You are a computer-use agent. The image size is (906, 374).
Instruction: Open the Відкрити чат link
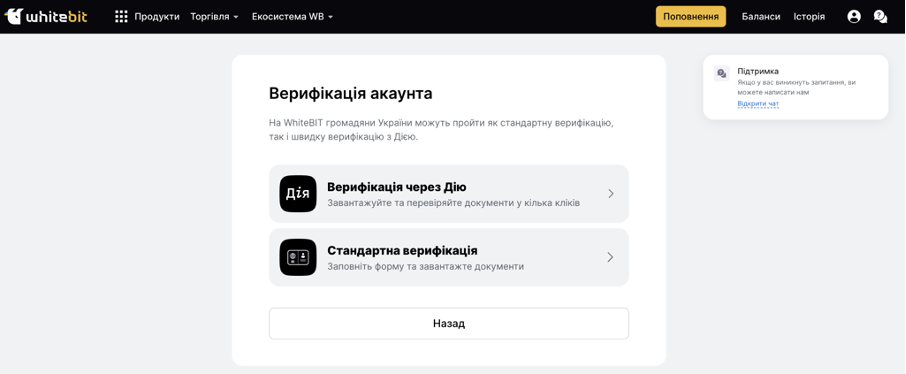click(x=758, y=103)
